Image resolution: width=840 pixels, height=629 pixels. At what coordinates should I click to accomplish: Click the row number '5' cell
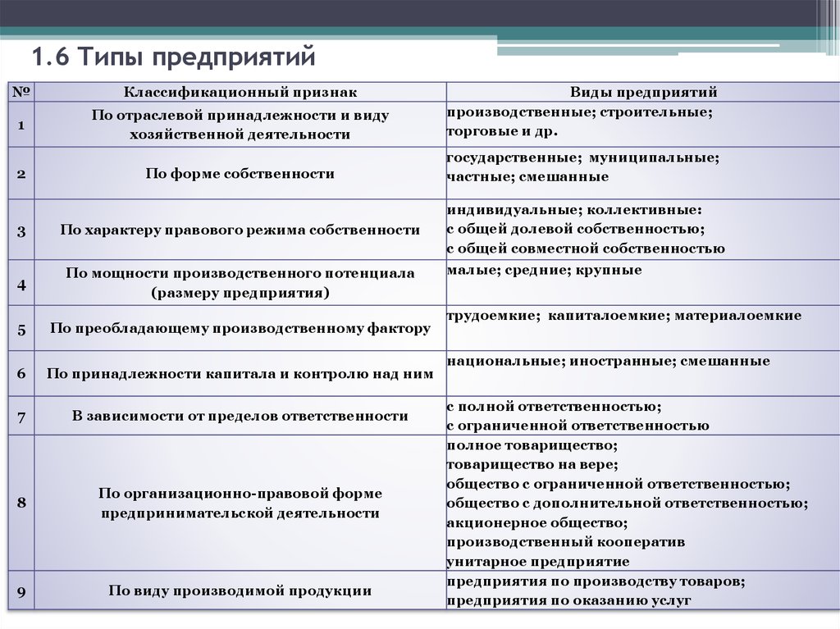pyautogui.click(x=21, y=328)
